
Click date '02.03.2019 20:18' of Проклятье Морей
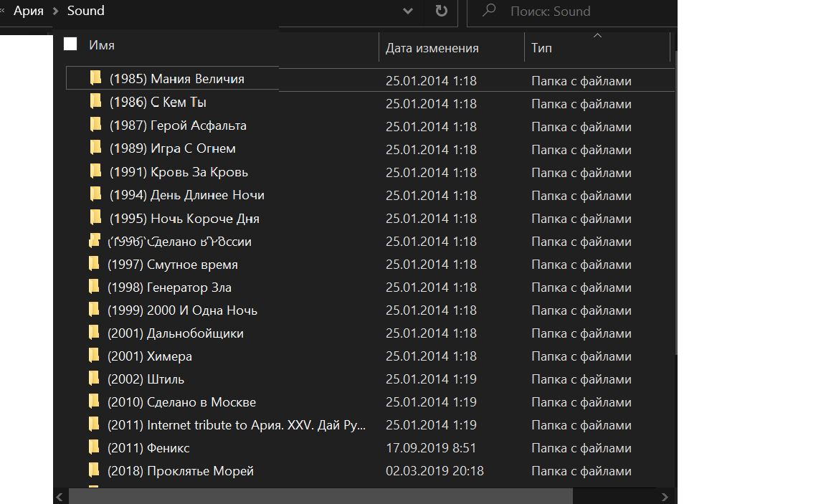pyautogui.click(x=435, y=471)
